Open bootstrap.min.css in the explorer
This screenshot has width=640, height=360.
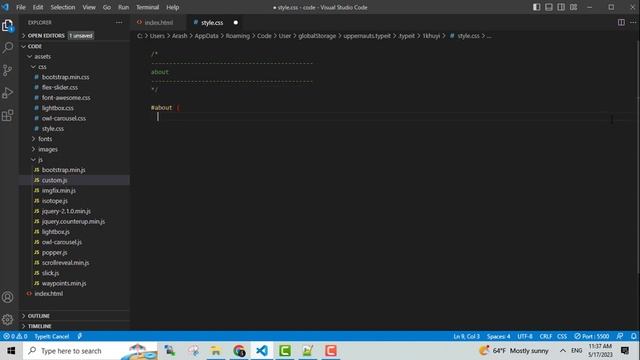75,77
